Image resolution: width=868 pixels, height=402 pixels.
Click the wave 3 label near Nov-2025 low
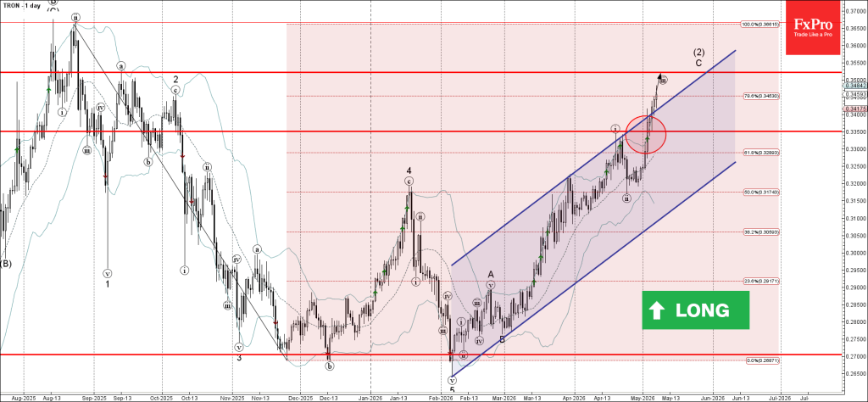239,358
